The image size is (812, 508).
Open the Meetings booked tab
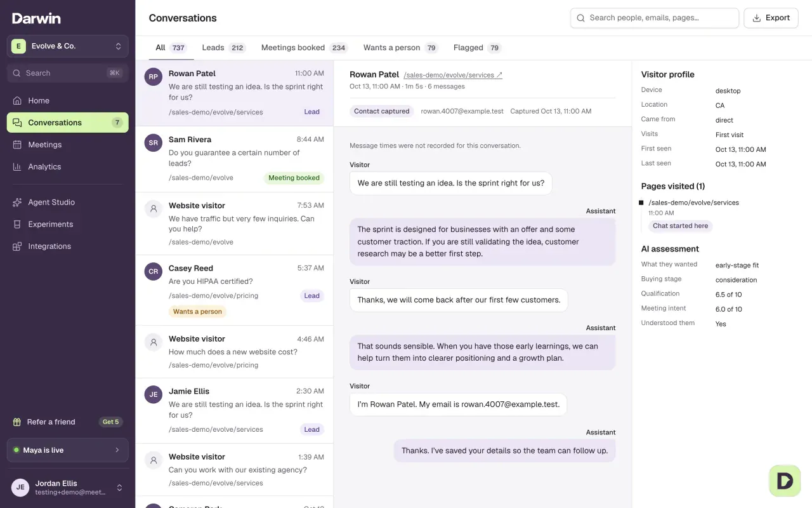(304, 48)
